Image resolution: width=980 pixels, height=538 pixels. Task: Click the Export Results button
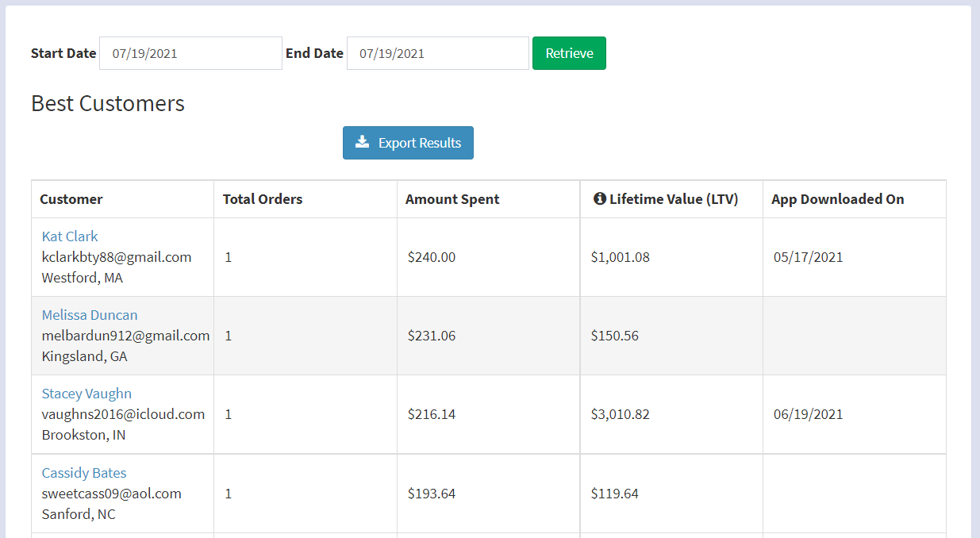(408, 143)
